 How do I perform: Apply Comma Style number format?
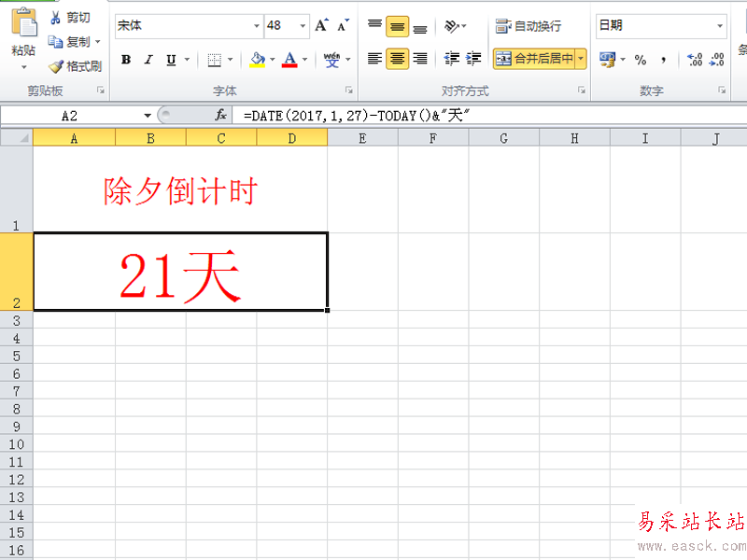[x=663, y=60]
